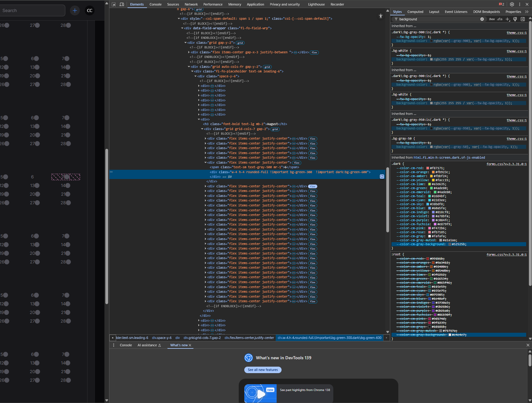Toggle the grid badge on grid-cols-7 div

[x=275, y=129]
